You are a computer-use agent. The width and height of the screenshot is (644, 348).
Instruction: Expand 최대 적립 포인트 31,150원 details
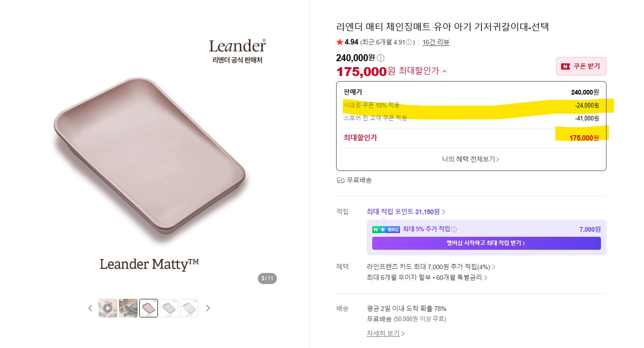point(406,212)
